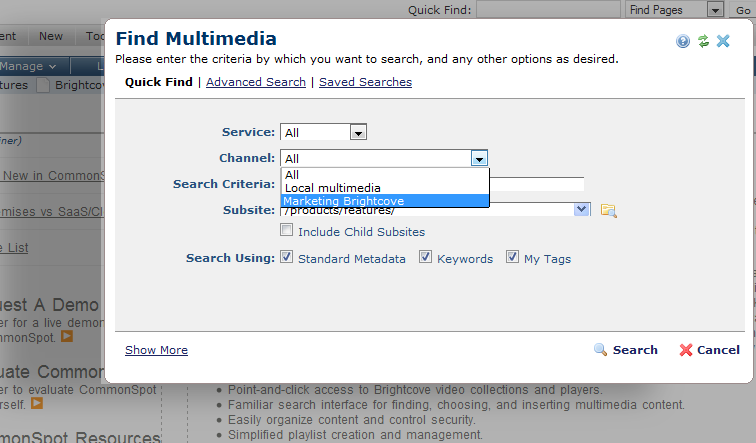Screen dimensions: 756x443
Task: Expand the Manage menu dropdown
Action: click(29, 66)
